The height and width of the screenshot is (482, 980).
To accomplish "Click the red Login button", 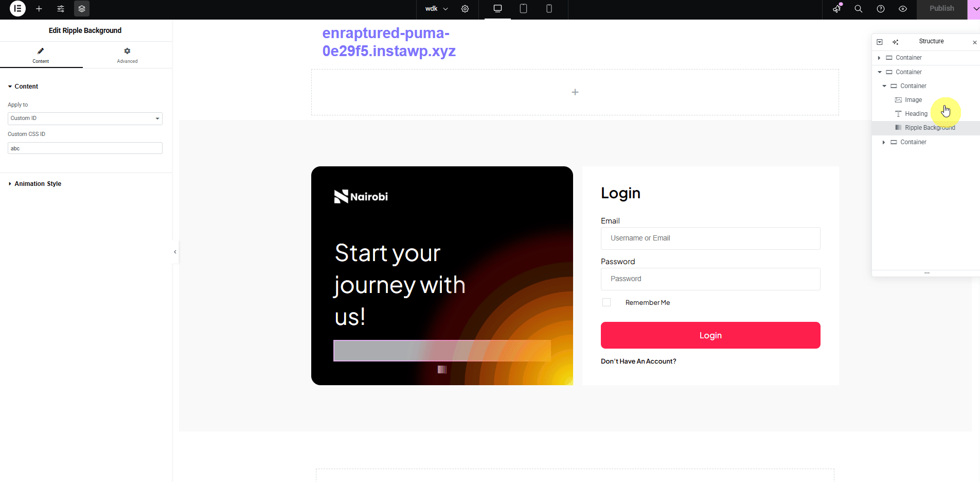I will (710, 335).
